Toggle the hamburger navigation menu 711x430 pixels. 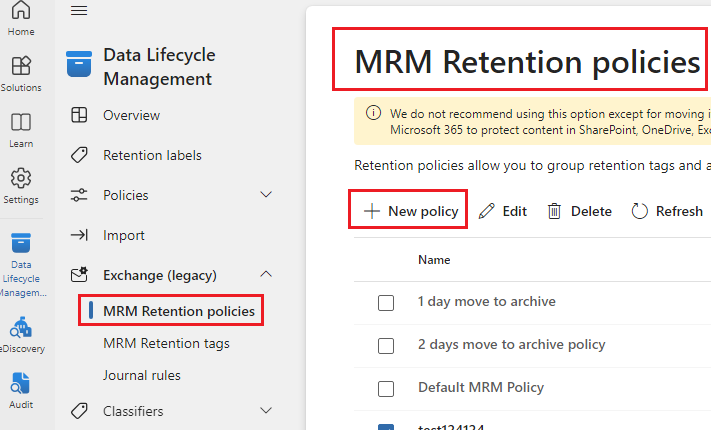tap(79, 10)
